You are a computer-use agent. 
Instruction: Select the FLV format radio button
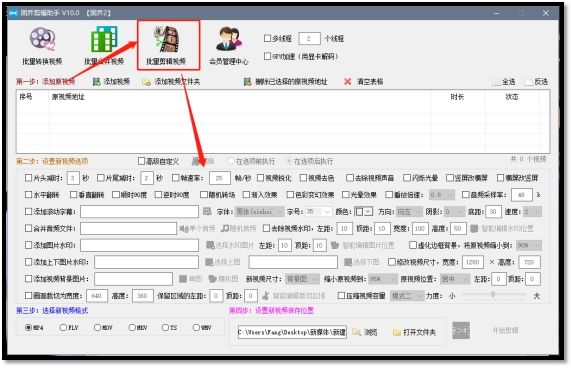(x=63, y=328)
